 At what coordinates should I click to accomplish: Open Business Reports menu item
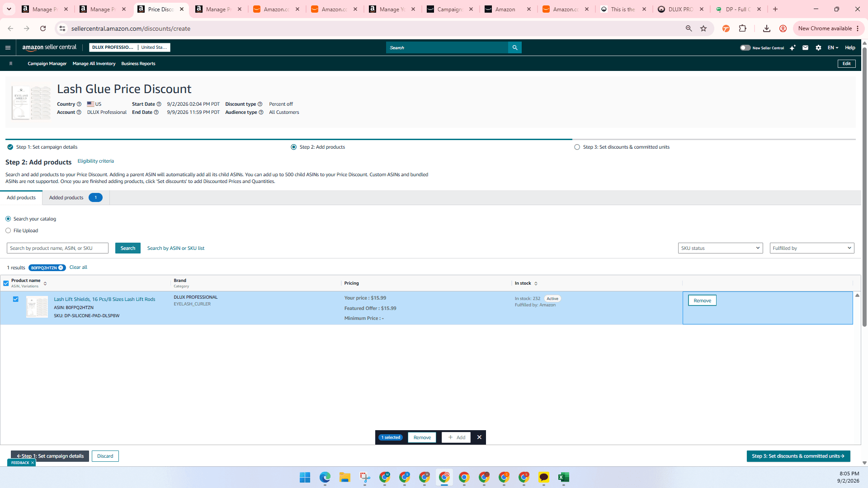138,64
